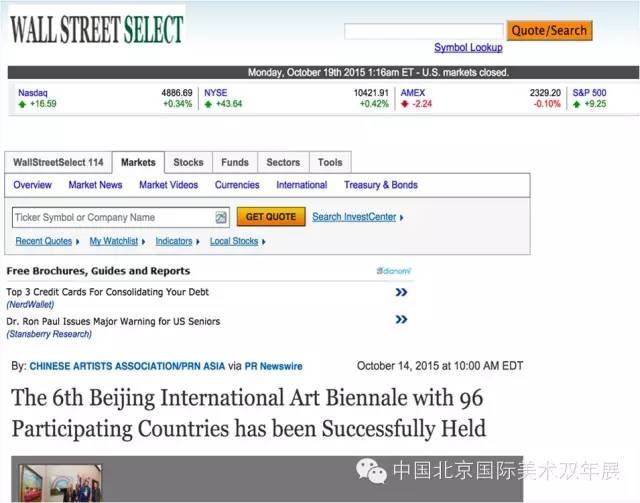Open the Symbol Lookup link
Screen dimensions: 640x503
click(x=468, y=48)
